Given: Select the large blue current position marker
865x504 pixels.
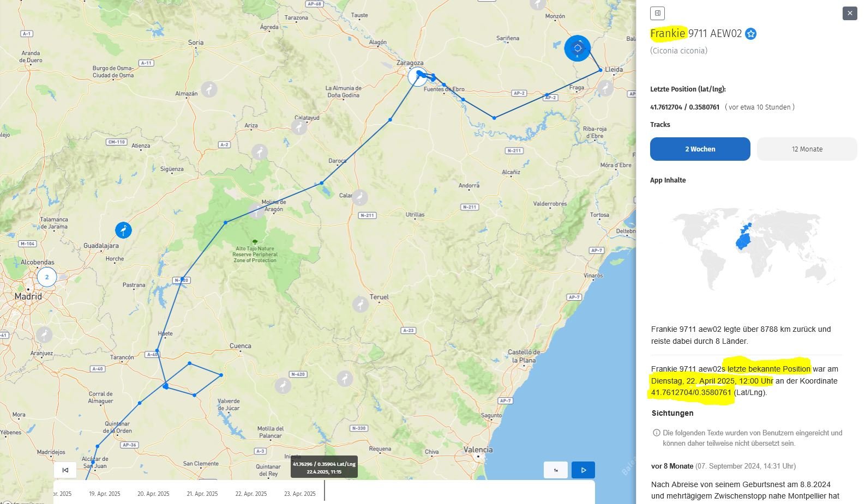Looking at the screenshot, I should (577, 48).
